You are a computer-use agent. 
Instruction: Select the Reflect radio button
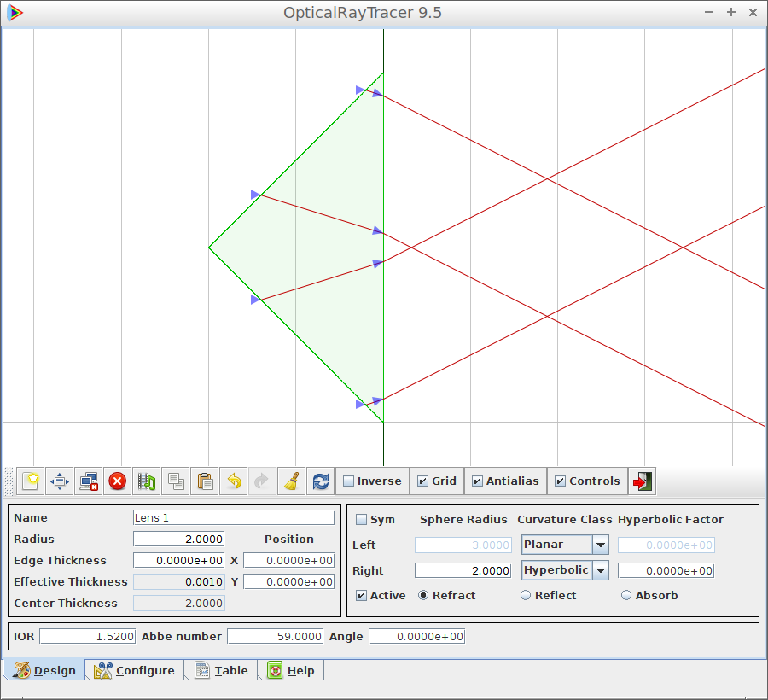click(x=526, y=596)
